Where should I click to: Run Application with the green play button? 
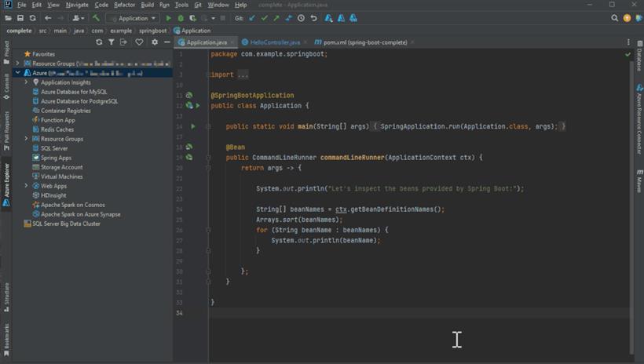pos(168,18)
